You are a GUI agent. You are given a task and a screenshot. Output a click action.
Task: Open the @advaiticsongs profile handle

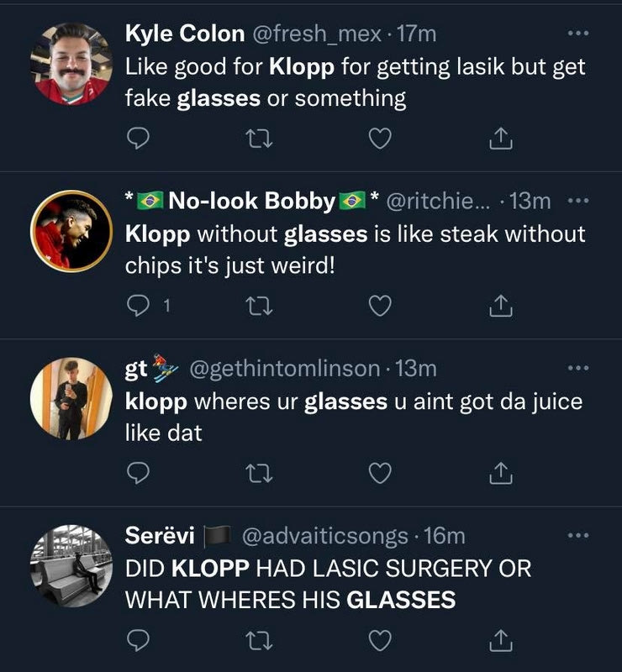[324, 535]
